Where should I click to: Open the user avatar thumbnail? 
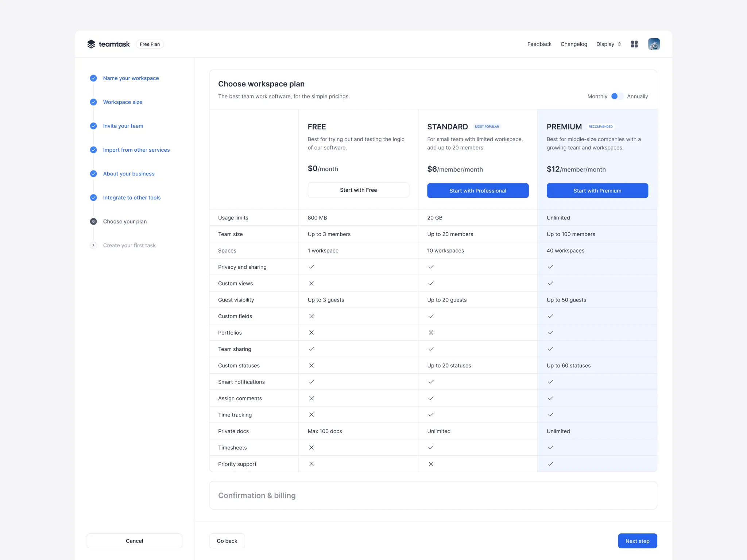pyautogui.click(x=654, y=44)
